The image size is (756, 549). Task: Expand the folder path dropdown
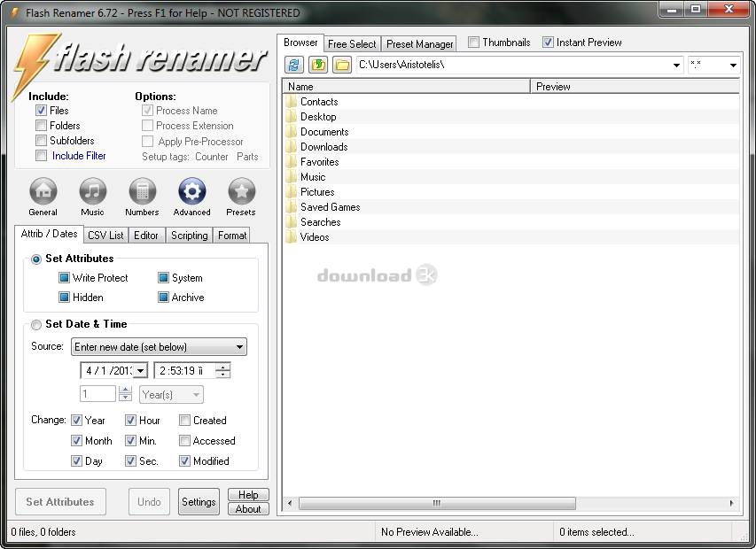[676, 65]
